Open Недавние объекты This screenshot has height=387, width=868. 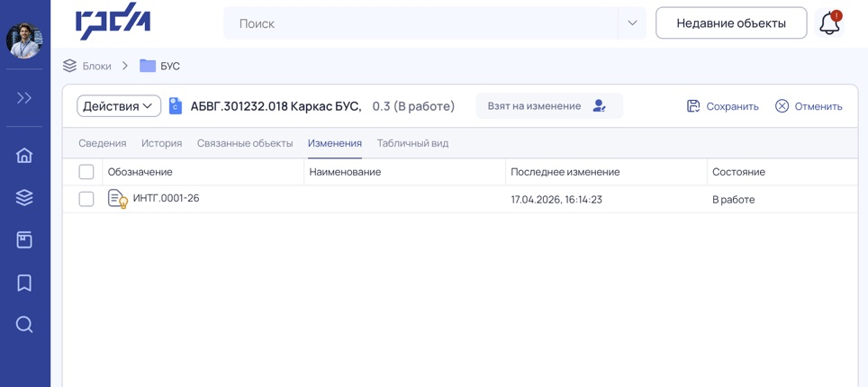click(731, 23)
